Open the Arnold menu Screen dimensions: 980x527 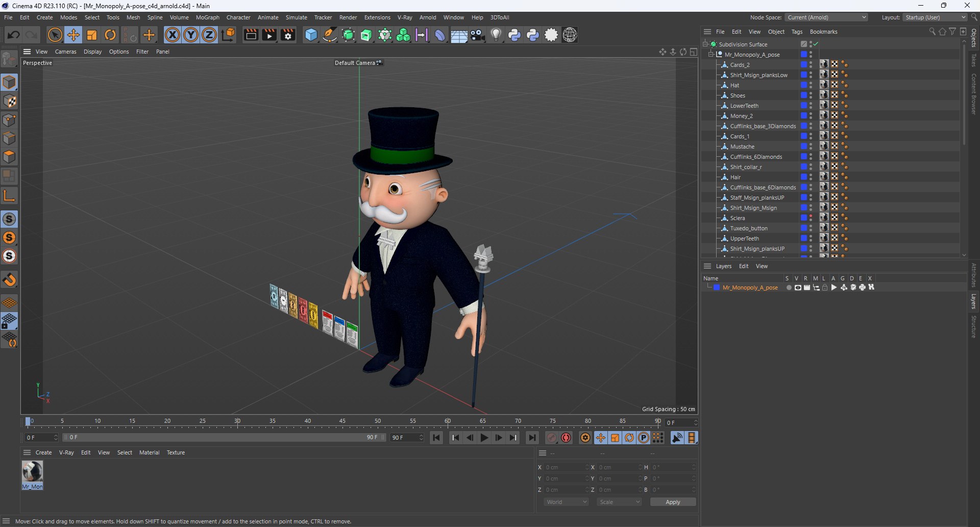428,17
